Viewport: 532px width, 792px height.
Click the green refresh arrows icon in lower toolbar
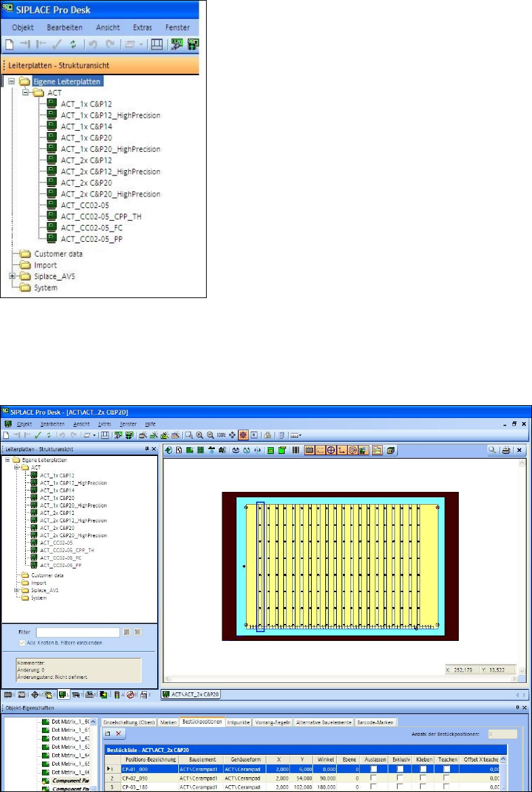click(49, 435)
